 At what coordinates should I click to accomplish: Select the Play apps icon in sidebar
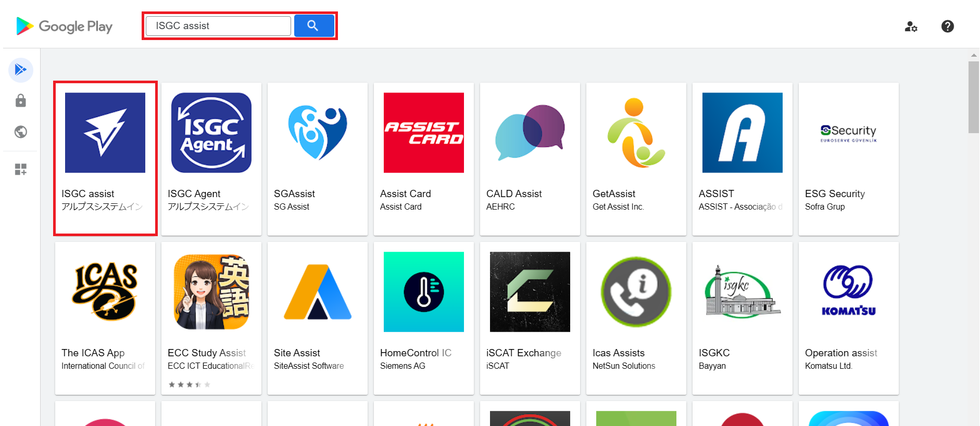[x=21, y=70]
